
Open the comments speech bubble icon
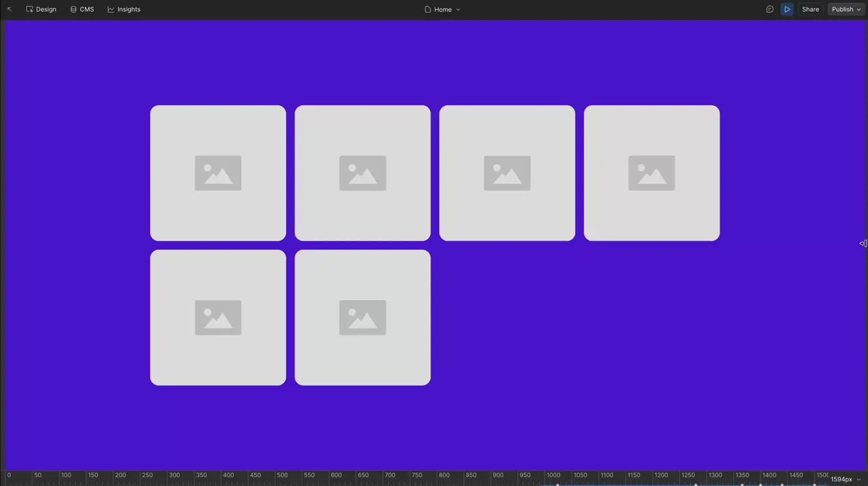[770, 10]
